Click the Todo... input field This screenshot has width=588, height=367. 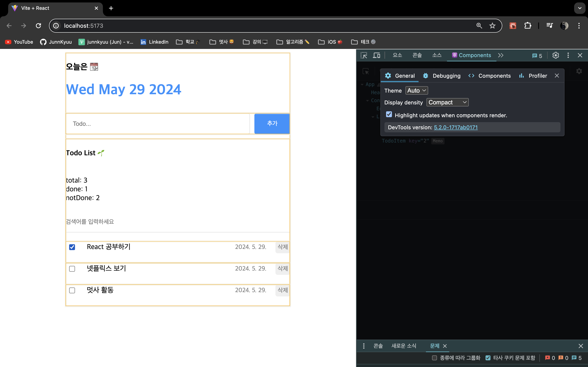[158, 124]
